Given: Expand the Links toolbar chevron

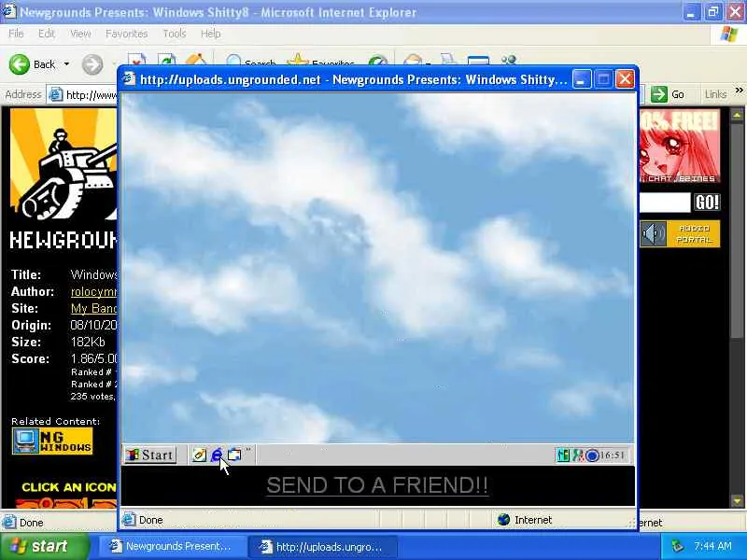Looking at the screenshot, I should [739, 91].
